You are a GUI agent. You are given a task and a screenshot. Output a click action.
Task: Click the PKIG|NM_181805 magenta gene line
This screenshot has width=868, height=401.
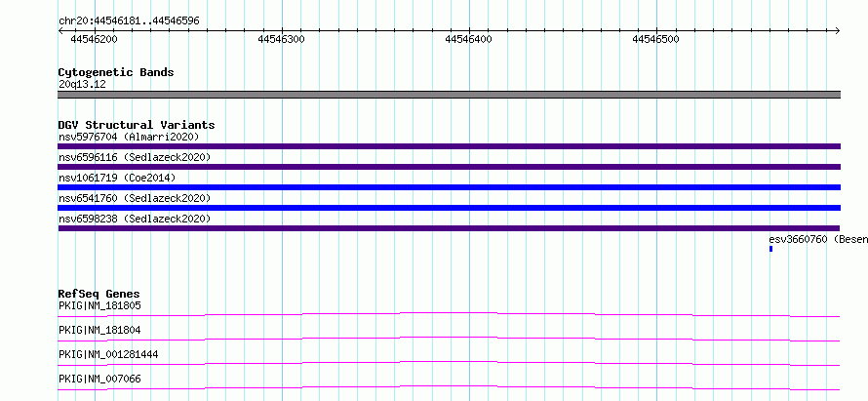click(x=449, y=314)
